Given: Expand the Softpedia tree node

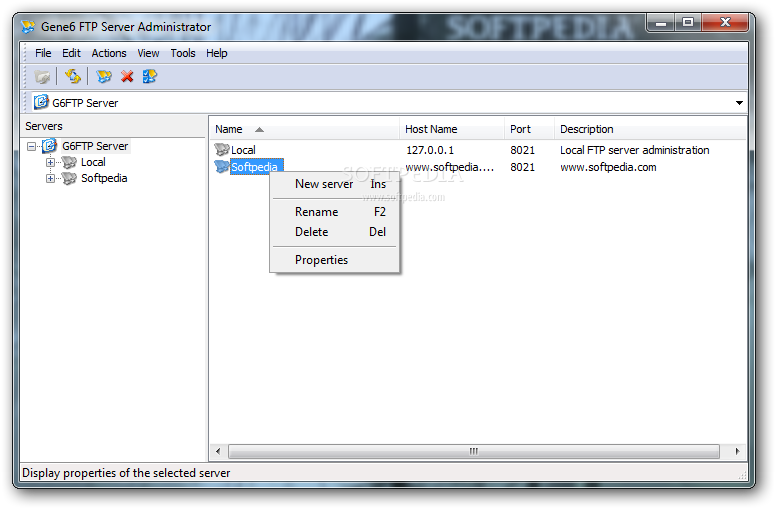Looking at the screenshot, I should point(50,178).
